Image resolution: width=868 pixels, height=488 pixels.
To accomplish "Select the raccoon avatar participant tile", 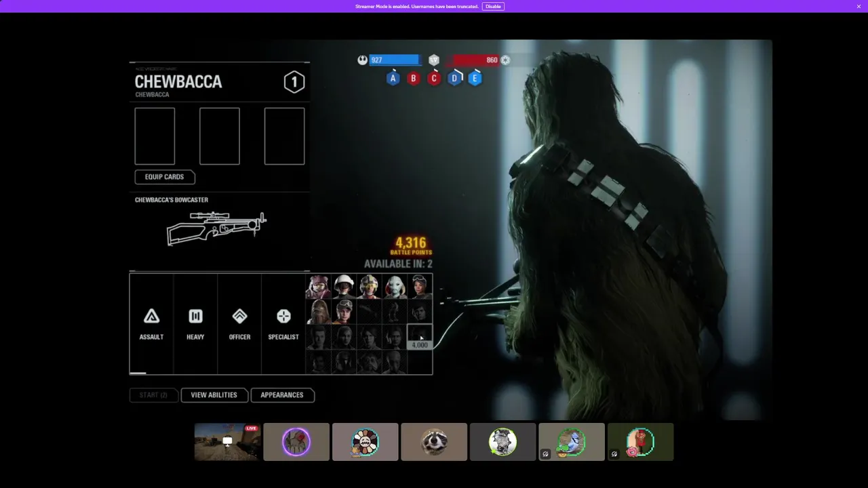I will click(x=434, y=442).
